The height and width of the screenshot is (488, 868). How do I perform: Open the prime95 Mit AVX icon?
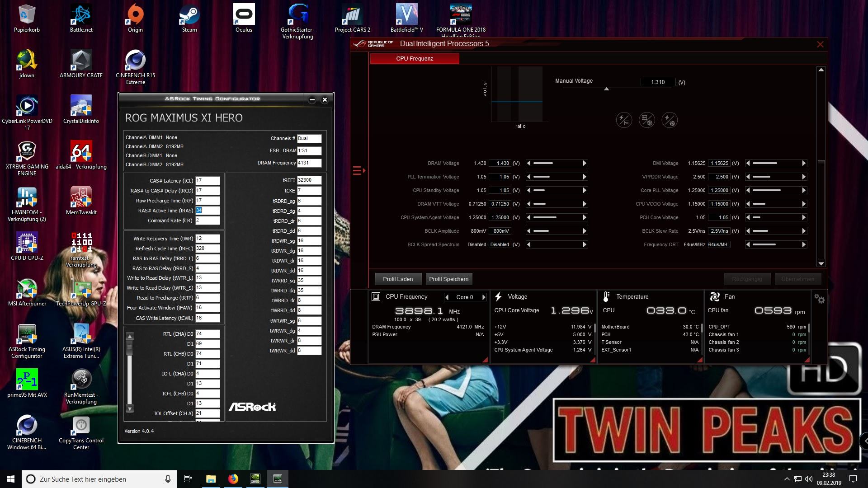pos(27,384)
